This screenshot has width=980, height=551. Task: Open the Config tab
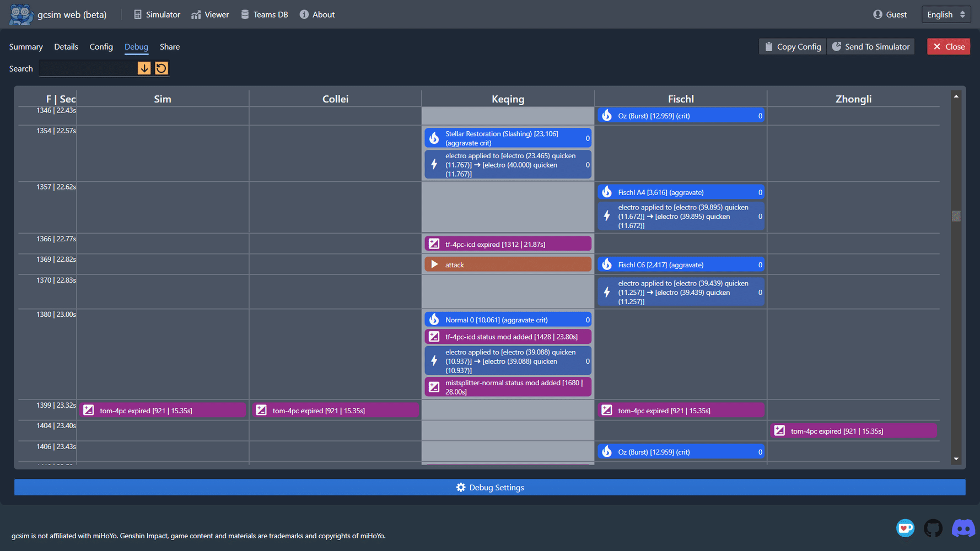(101, 47)
